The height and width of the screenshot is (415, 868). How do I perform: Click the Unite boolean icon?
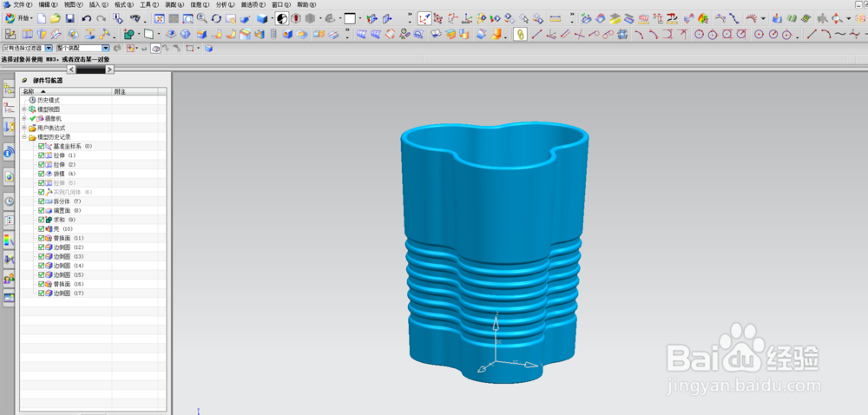pyautogui.click(x=128, y=35)
